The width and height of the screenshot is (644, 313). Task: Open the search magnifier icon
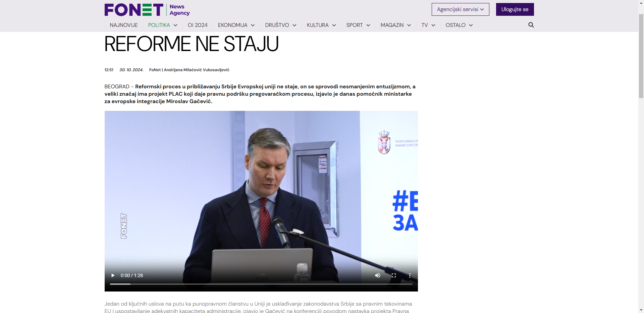coord(531,25)
